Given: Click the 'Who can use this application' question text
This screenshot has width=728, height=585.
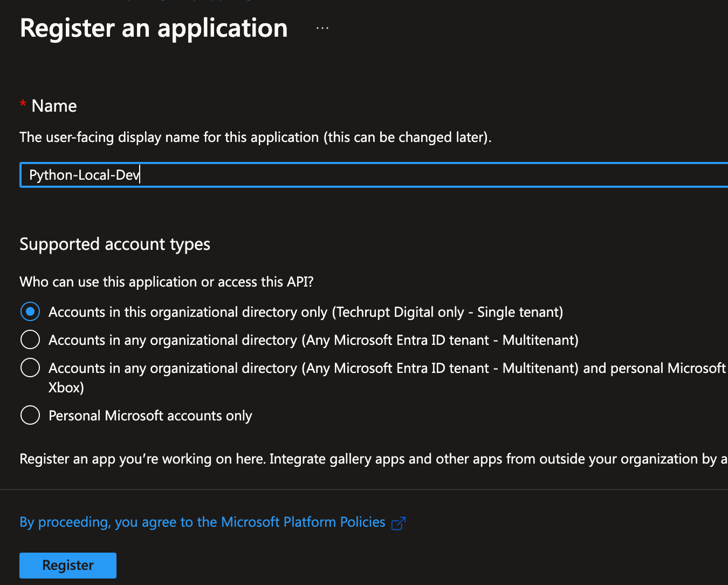Looking at the screenshot, I should [167, 282].
